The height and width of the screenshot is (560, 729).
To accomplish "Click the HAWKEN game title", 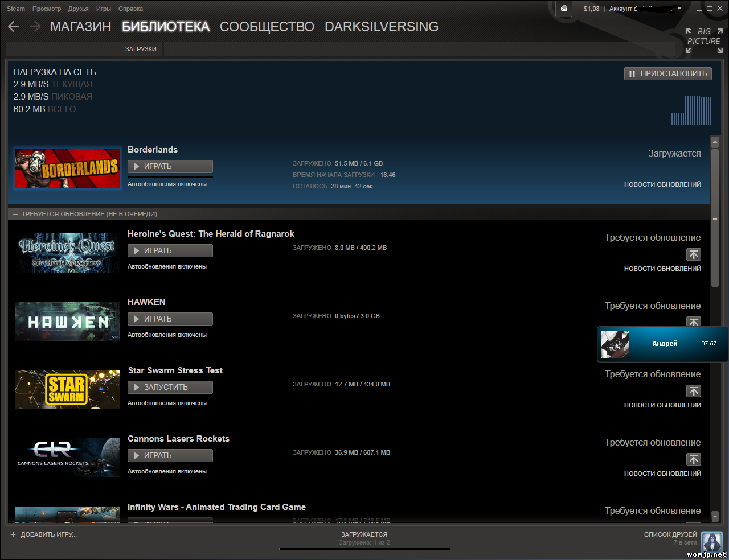I will click(146, 302).
